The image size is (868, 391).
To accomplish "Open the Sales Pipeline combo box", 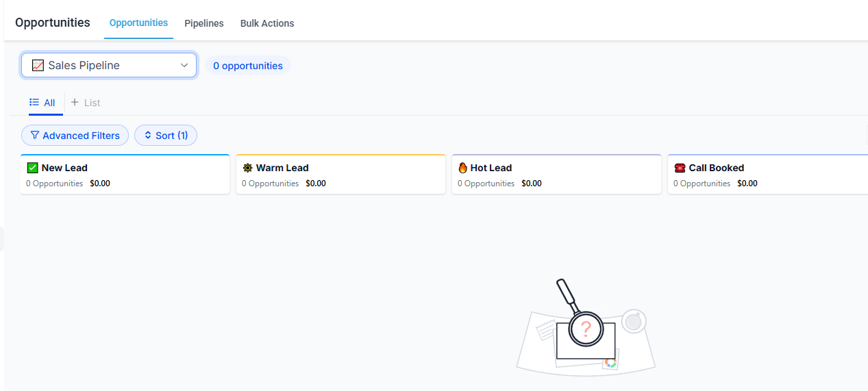I will [x=110, y=66].
